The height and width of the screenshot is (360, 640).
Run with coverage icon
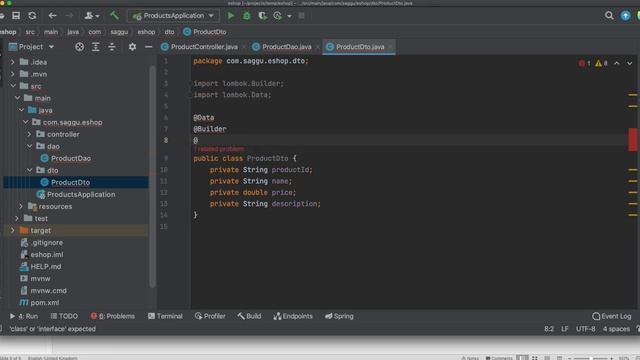262,16
